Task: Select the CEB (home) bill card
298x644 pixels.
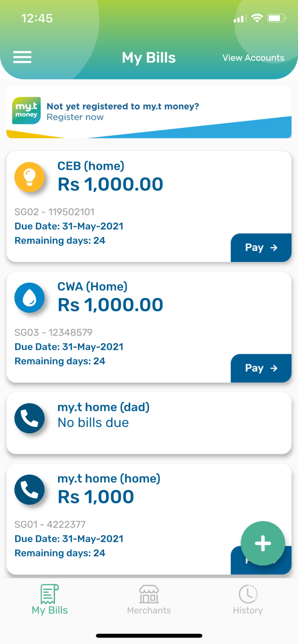Action: [149, 206]
